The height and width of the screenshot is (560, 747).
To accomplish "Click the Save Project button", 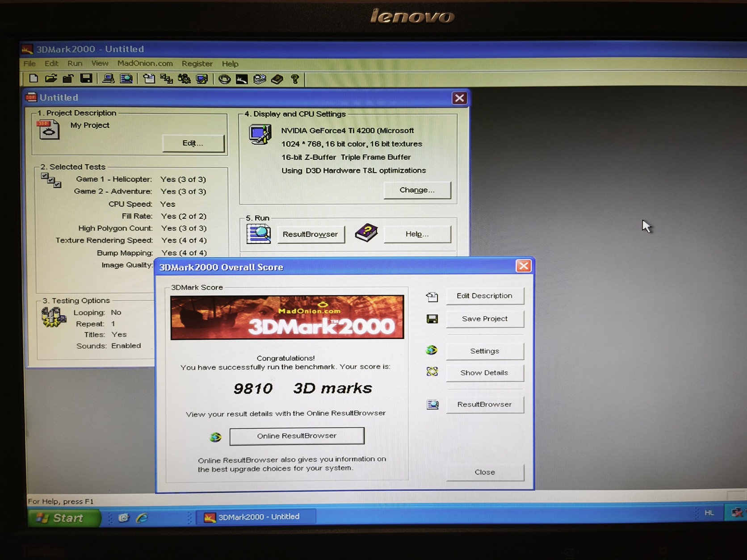I will tap(485, 319).
